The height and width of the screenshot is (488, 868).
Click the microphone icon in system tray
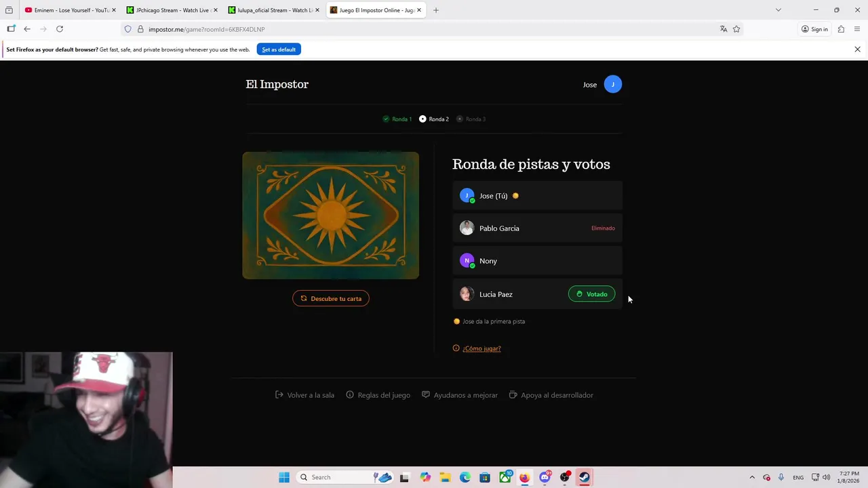point(781,477)
